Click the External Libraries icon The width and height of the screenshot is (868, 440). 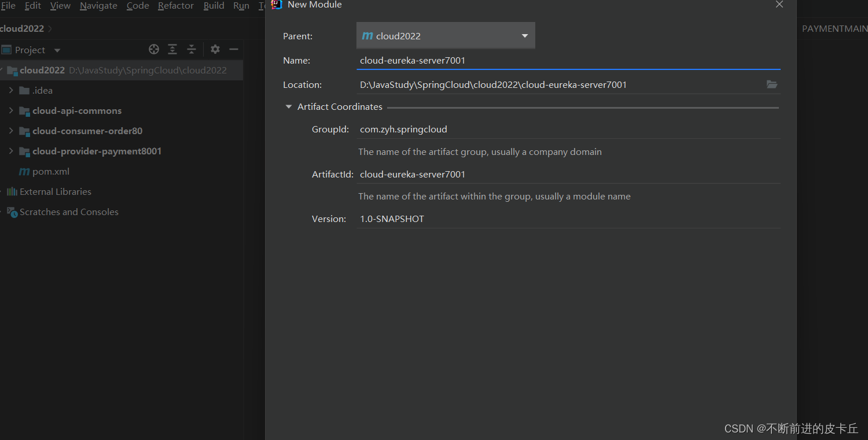click(12, 192)
